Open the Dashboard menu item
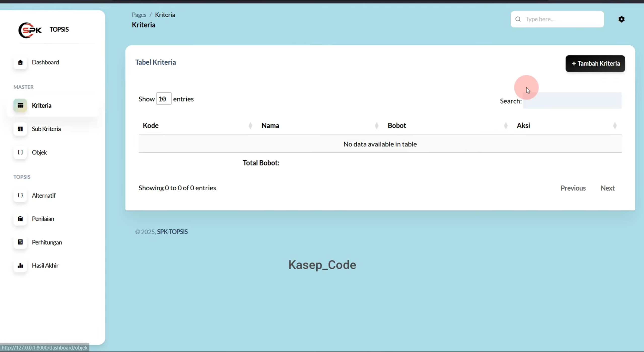644x352 pixels. pyautogui.click(x=45, y=62)
